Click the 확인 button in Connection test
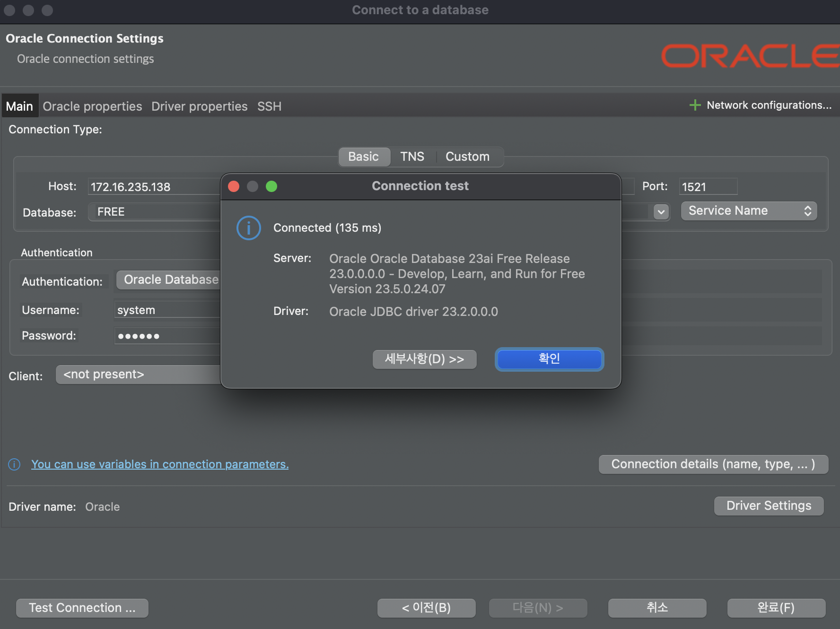The image size is (840, 629). pos(549,359)
